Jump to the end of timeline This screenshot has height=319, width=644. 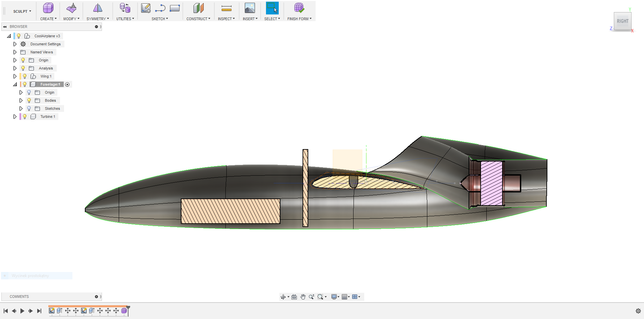click(x=39, y=311)
